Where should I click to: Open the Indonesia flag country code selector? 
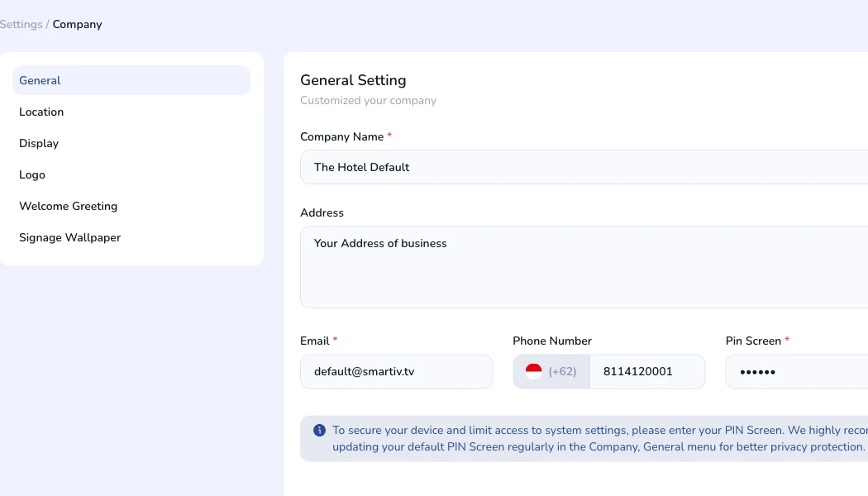(x=551, y=371)
